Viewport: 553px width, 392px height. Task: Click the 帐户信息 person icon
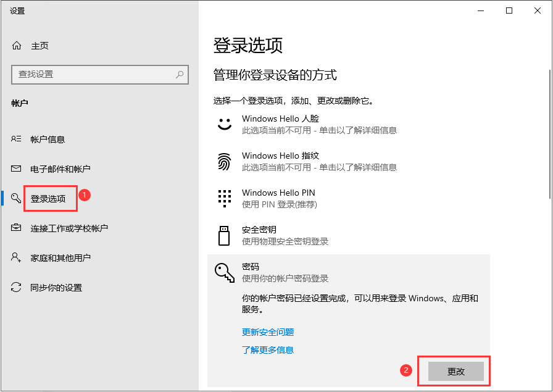[x=16, y=139]
